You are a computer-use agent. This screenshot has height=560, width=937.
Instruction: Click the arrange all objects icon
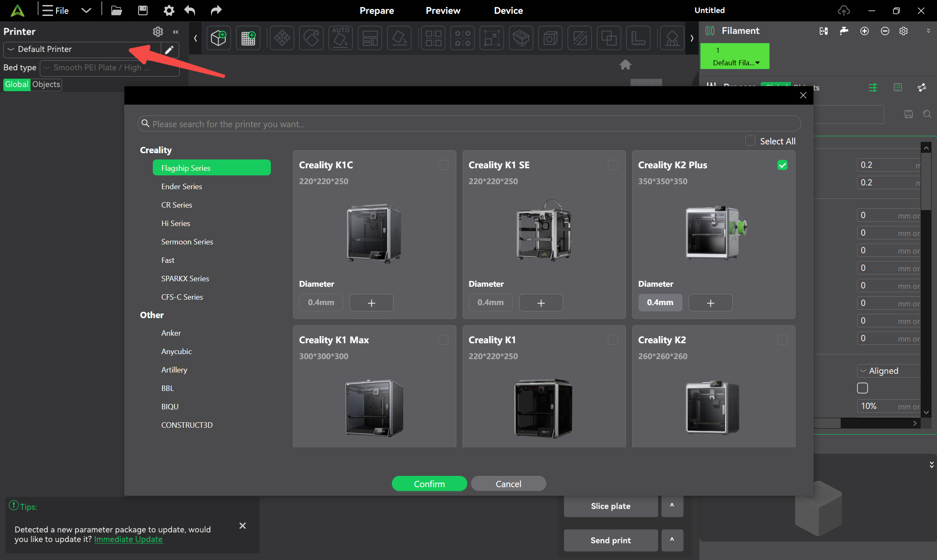(370, 38)
